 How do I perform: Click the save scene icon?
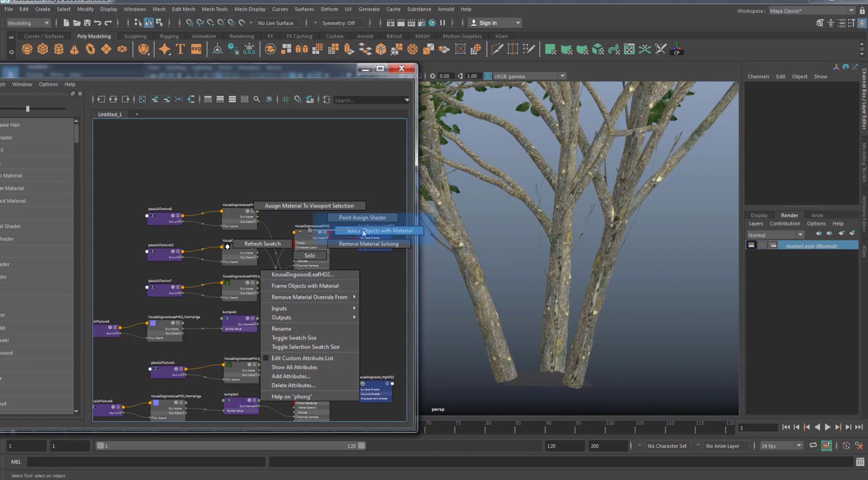[x=87, y=23]
